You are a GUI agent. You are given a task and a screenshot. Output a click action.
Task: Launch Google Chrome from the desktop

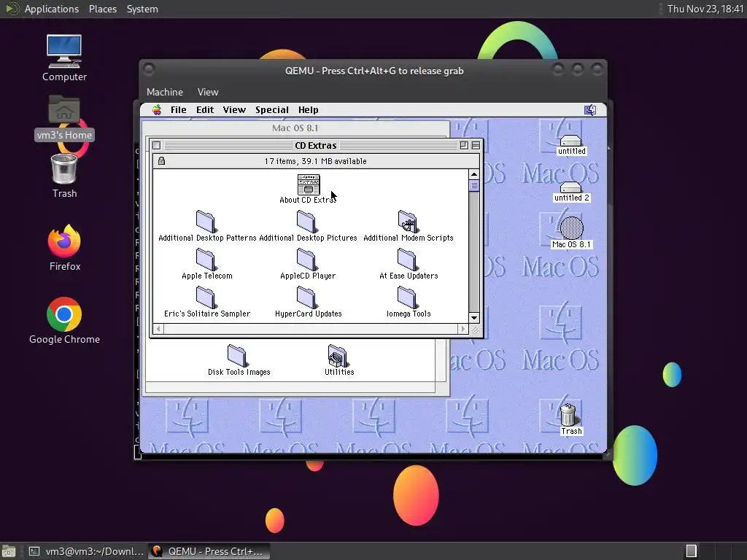pyautogui.click(x=64, y=314)
